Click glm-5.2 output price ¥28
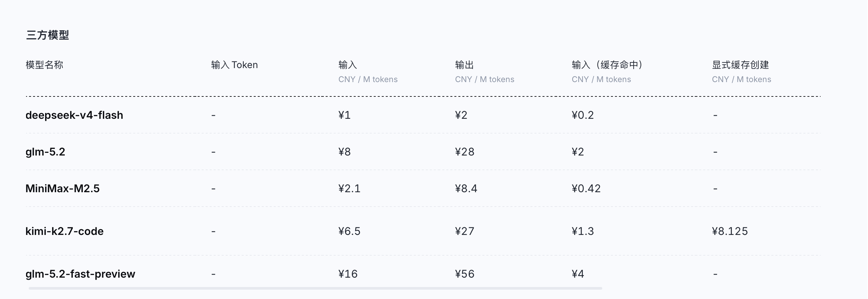The width and height of the screenshot is (868, 299). [x=465, y=152]
